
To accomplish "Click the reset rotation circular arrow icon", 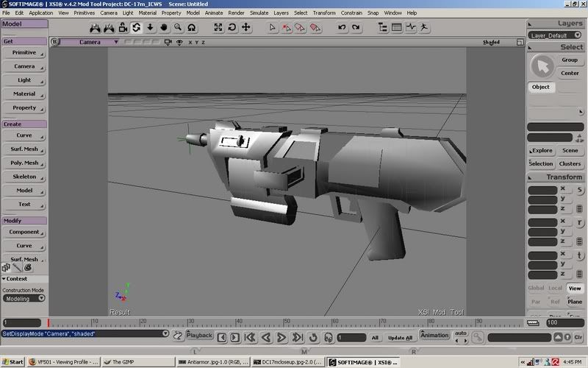I will click(x=232, y=27).
